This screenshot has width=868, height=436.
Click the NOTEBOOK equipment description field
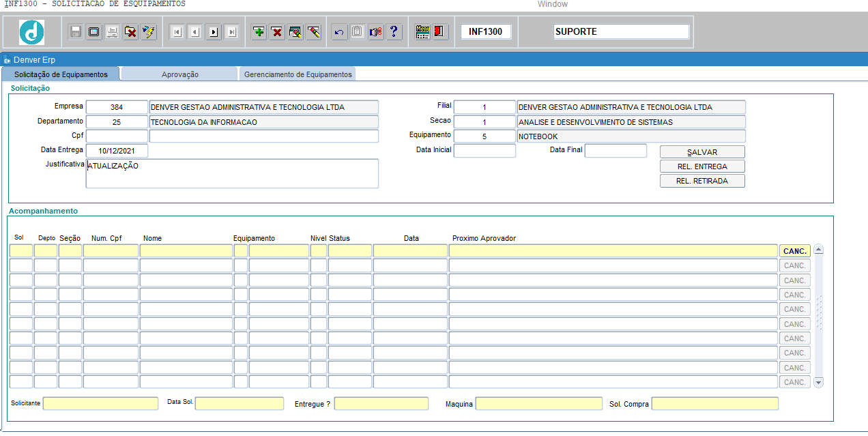(631, 136)
